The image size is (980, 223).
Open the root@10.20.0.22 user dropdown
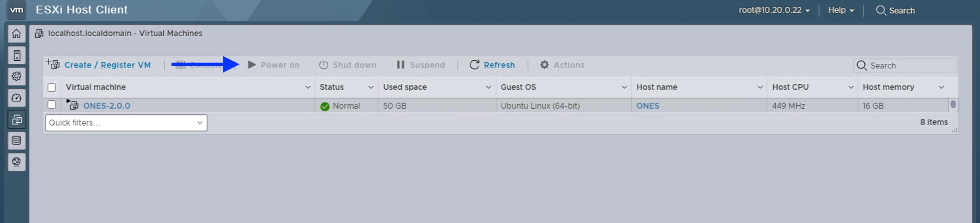coord(774,10)
